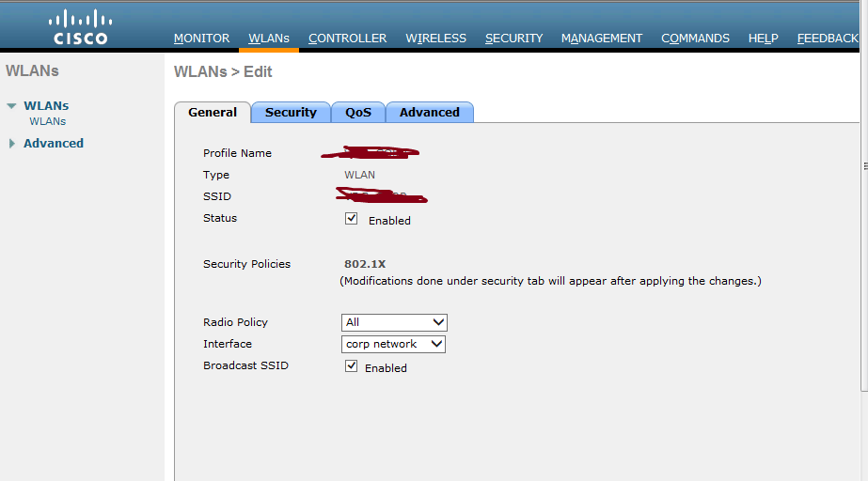Click the FEEDBACK link in top bar

pos(828,39)
